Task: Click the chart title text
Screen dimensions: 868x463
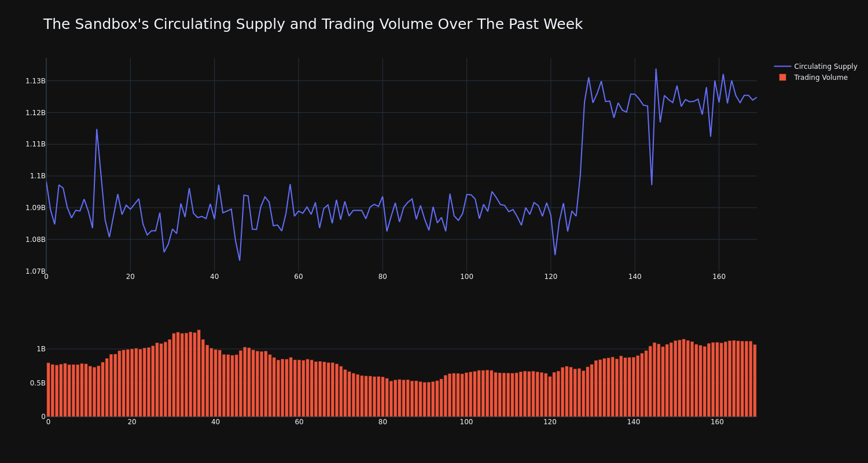Action: pos(312,24)
